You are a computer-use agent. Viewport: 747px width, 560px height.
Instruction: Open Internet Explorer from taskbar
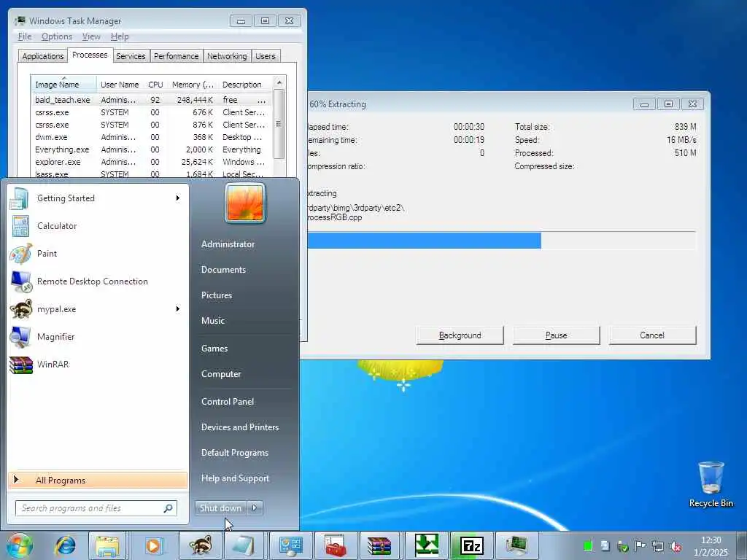(65, 545)
